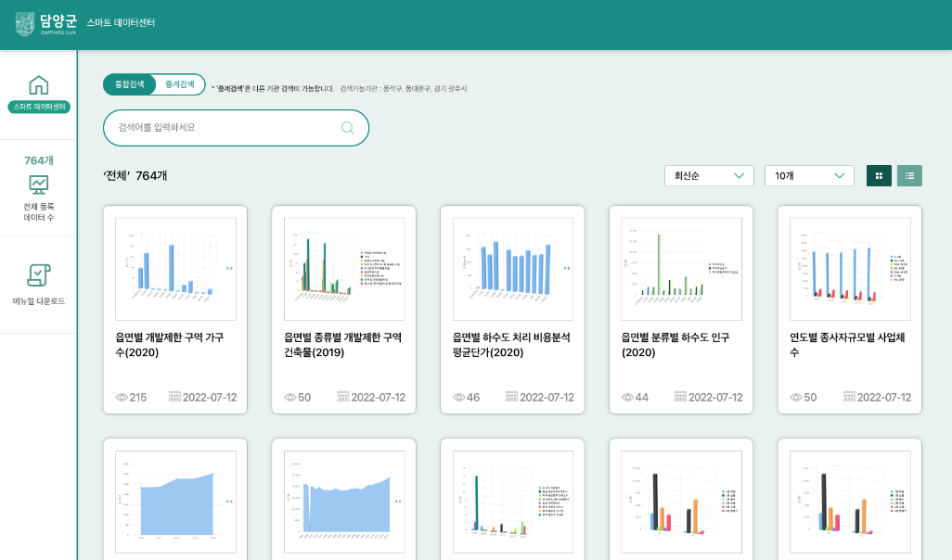This screenshot has height=560, width=952.
Task: Click the search magnifier icon
Action: click(347, 127)
